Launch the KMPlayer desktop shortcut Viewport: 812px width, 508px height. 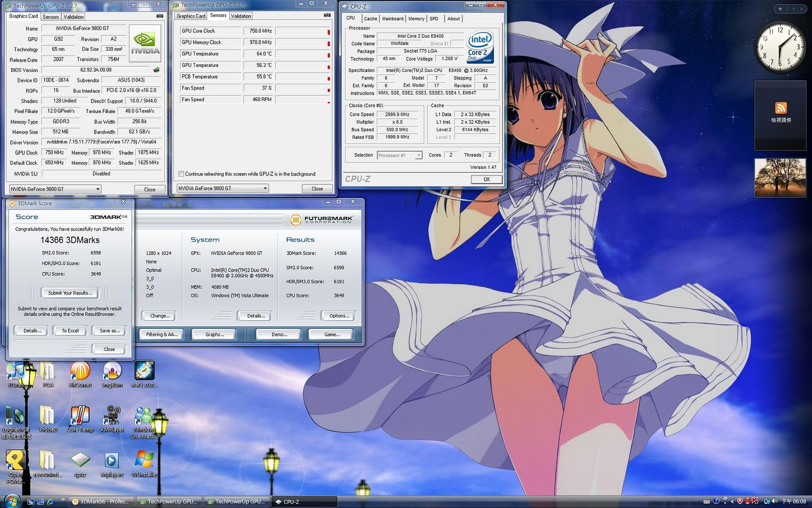point(112,419)
